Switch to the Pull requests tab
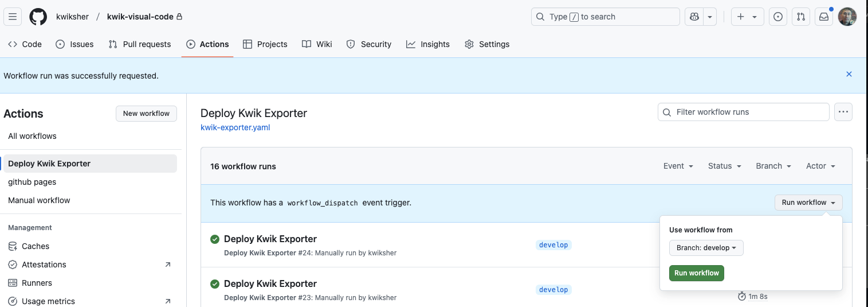The image size is (868, 307). [140, 44]
